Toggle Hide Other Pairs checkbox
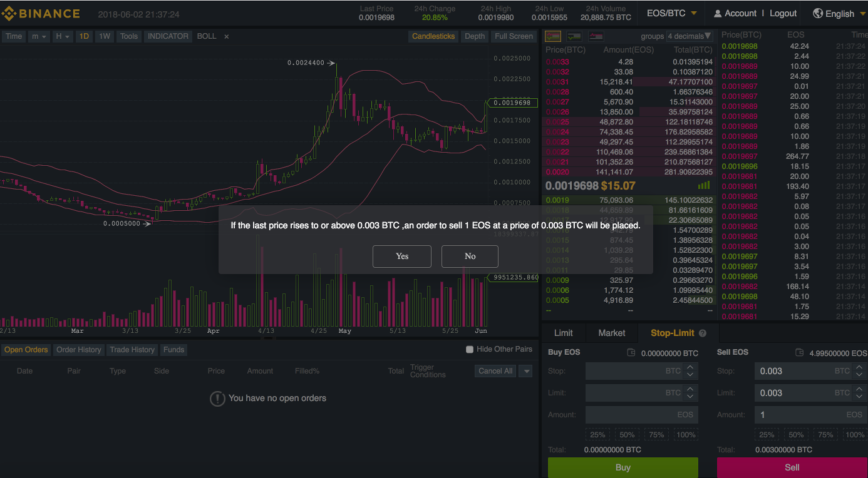Image resolution: width=868 pixels, height=478 pixels. [470, 349]
